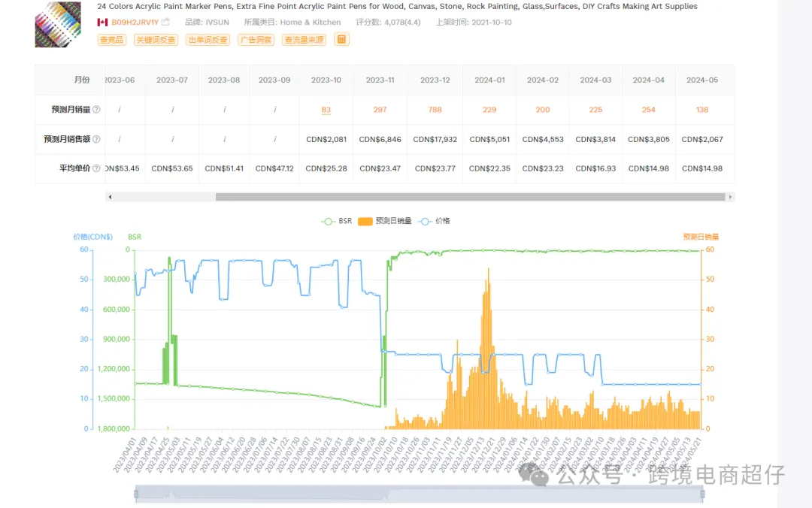
Task: Open 关键词反查 lookup
Action: click(156, 40)
